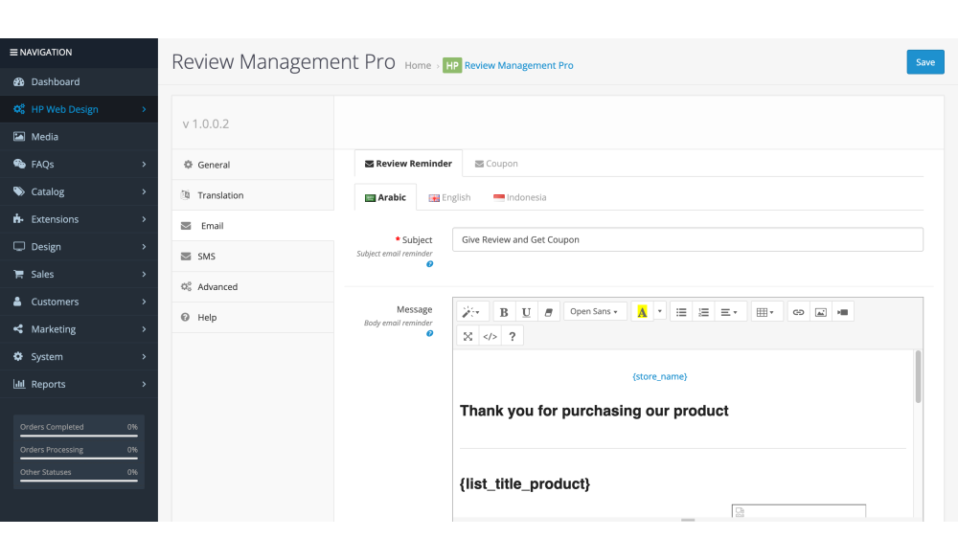Toggle bold formatting in message editor
Image resolution: width=958 pixels, height=560 pixels.
[x=504, y=312]
